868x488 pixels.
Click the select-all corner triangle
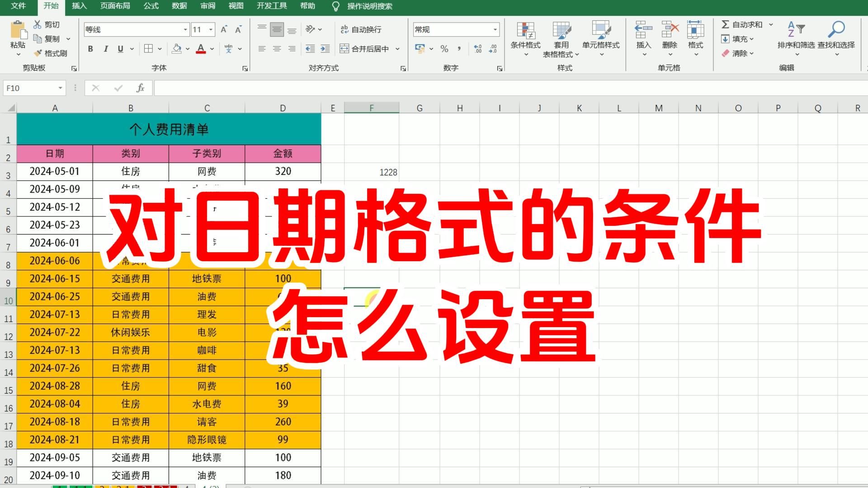click(11, 108)
